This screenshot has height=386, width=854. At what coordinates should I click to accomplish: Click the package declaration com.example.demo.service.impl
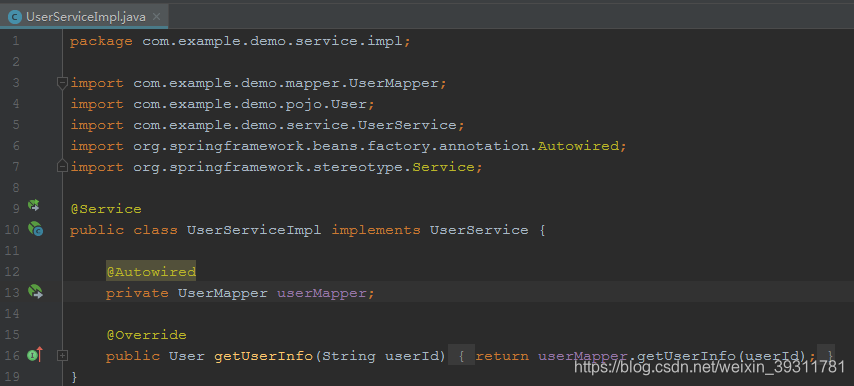[x=272, y=41]
